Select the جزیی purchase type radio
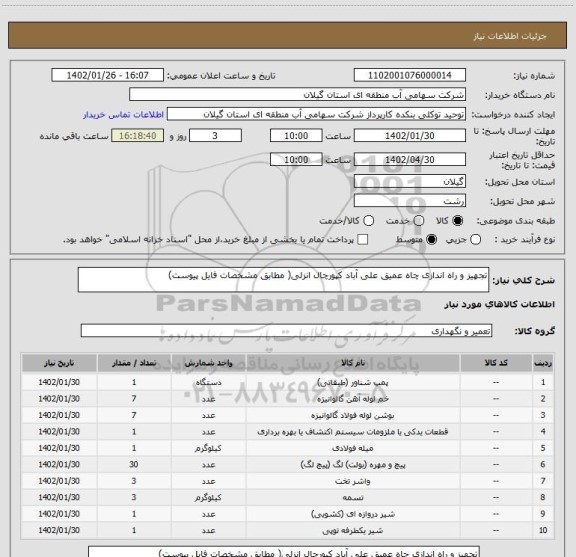The height and width of the screenshot is (557, 576). tap(475, 240)
